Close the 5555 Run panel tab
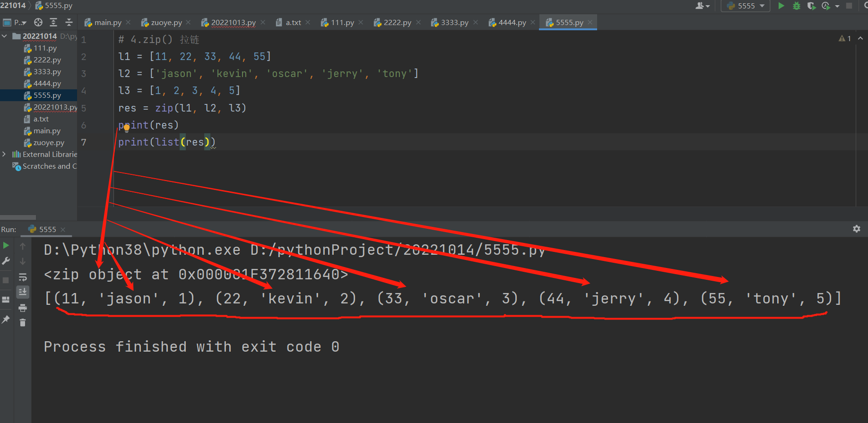Screen dimensions: 868x423 [63, 230]
